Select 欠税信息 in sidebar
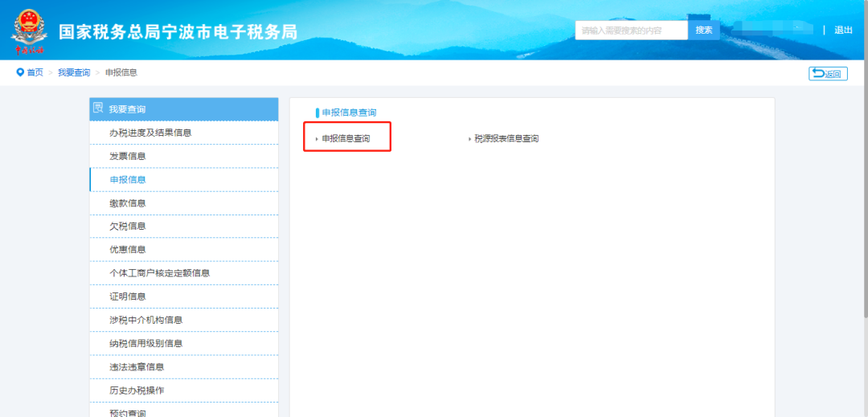 184,227
